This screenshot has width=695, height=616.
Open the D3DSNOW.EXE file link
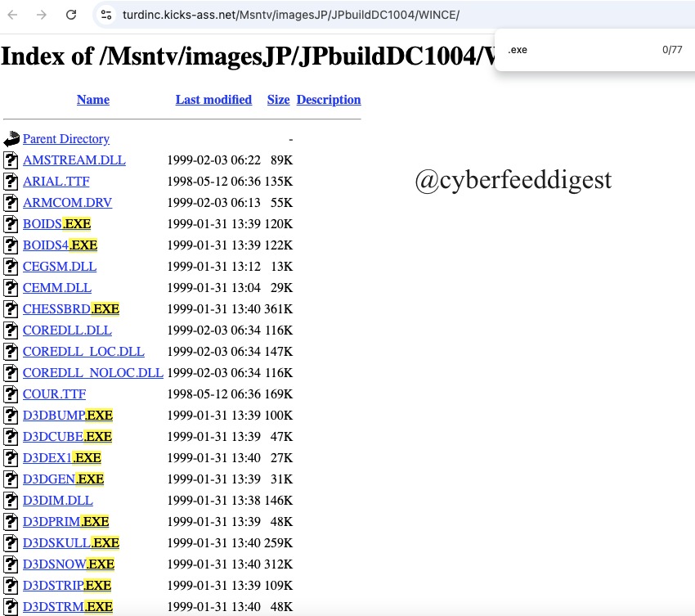[69, 564]
